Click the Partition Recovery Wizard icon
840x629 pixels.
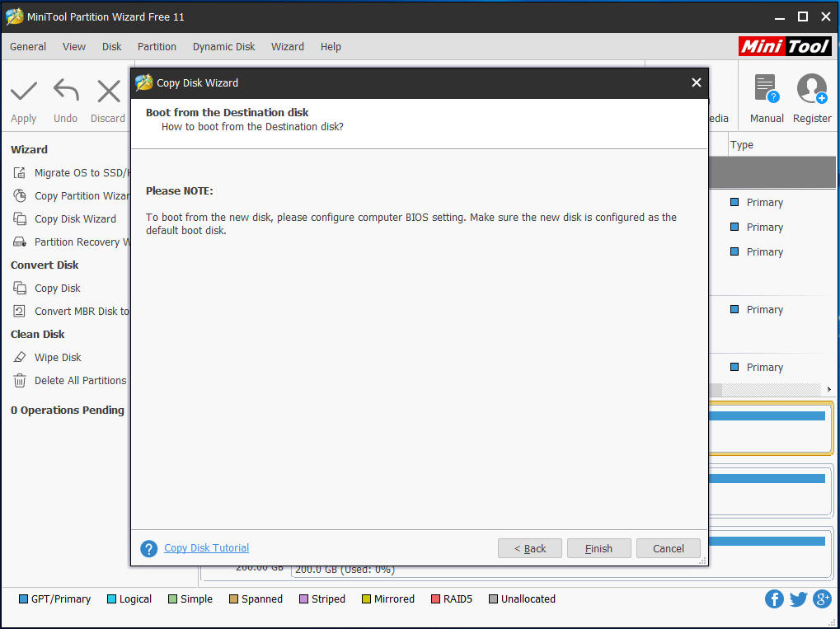(x=20, y=242)
